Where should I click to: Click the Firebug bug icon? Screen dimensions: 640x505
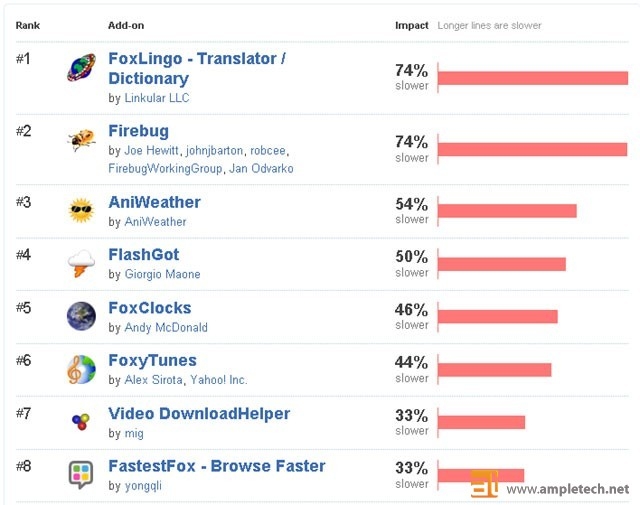[x=81, y=140]
